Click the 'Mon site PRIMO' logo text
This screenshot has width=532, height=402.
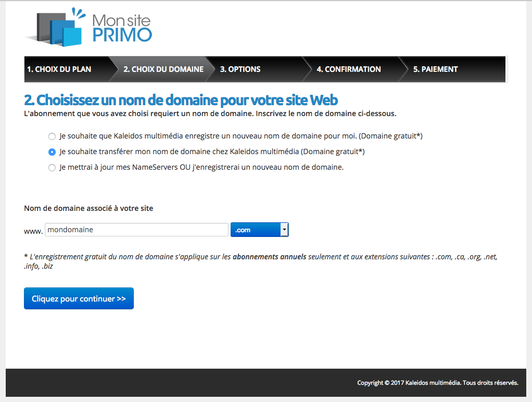122,28
